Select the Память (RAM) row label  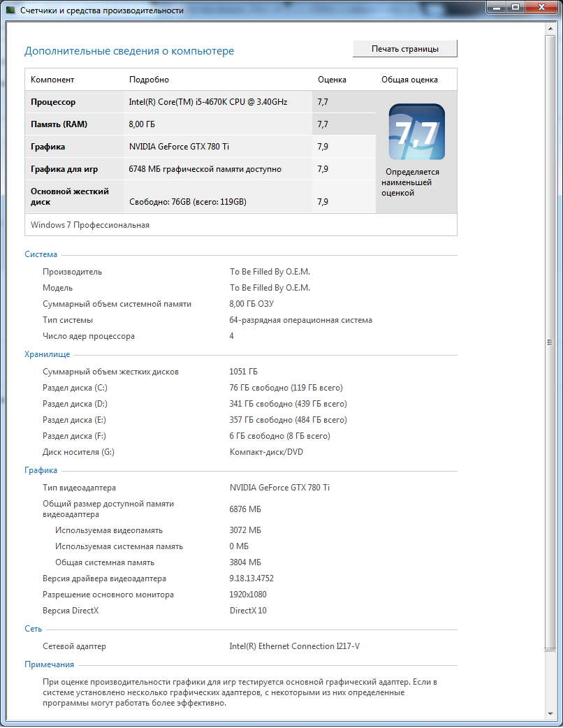59,124
